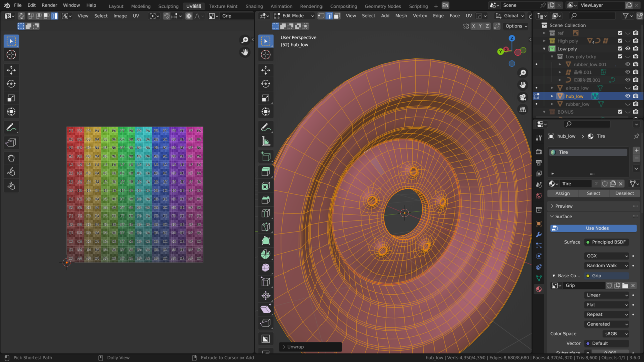Switch to the Modeling workspace tab
Image resolution: width=644 pixels, height=362 pixels.
tap(141, 6)
